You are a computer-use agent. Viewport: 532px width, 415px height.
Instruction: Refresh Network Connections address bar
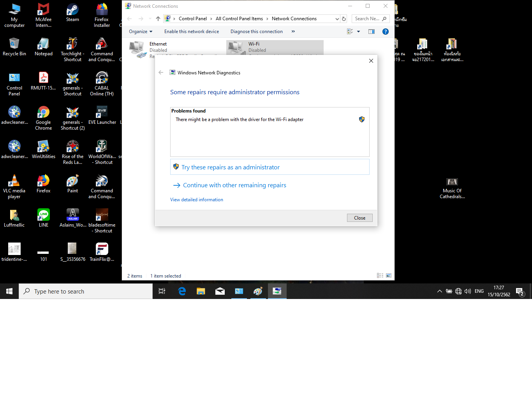point(344,19)
